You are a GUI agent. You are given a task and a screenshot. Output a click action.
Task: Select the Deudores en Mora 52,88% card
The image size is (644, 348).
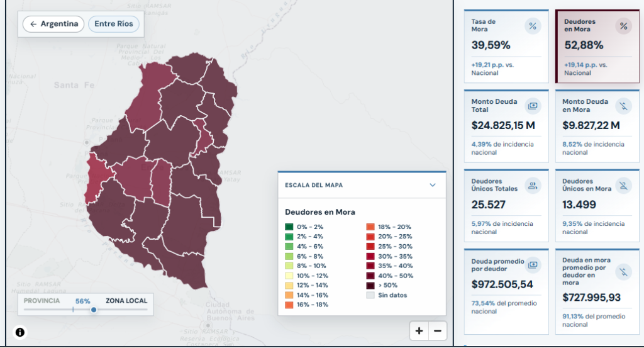597,47
